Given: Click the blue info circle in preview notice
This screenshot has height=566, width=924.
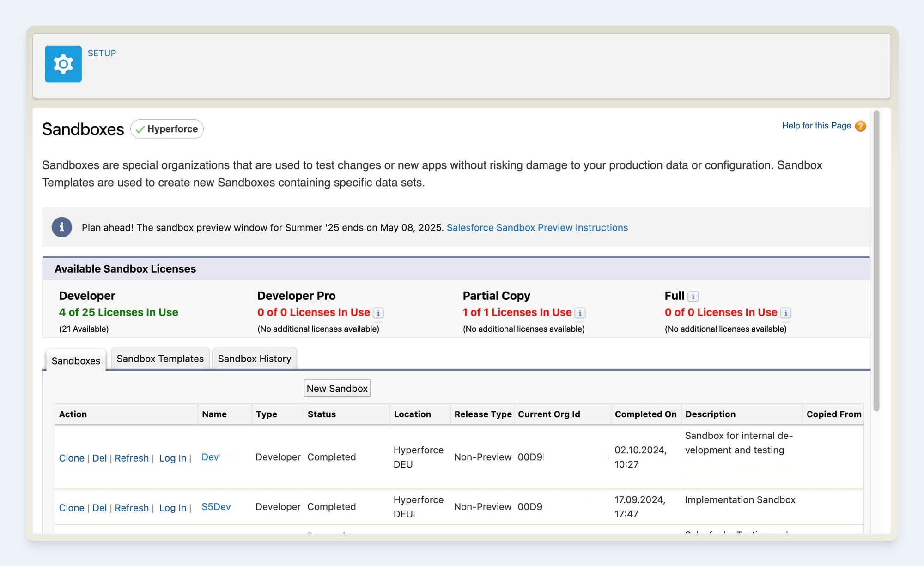Looking at the screenshot, I should (x=61, y=227).
